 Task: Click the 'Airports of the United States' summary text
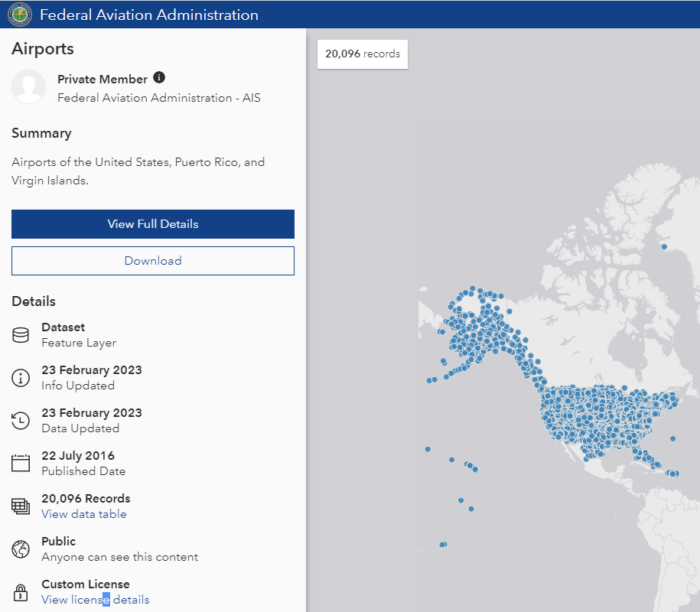click(138, 171)
